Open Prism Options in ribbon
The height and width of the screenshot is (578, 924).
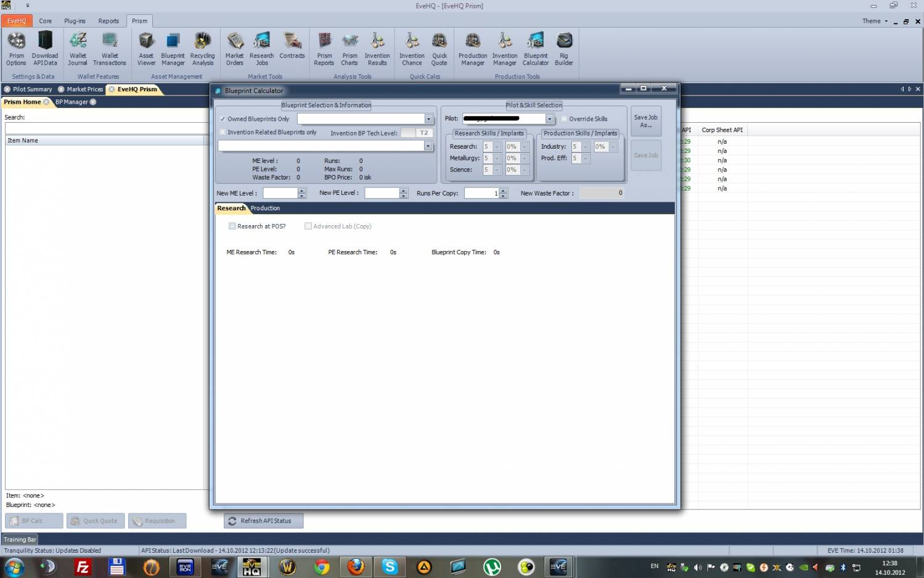pos(16,49)
